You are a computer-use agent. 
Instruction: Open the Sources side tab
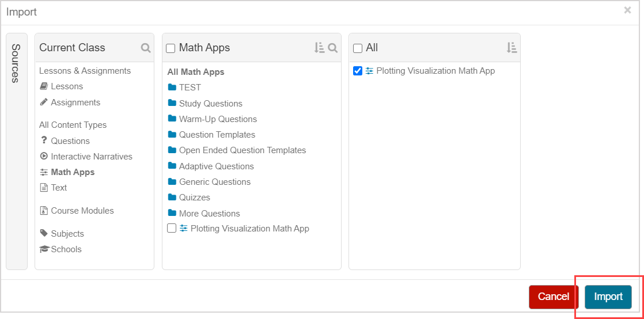(x=16, y=63)
